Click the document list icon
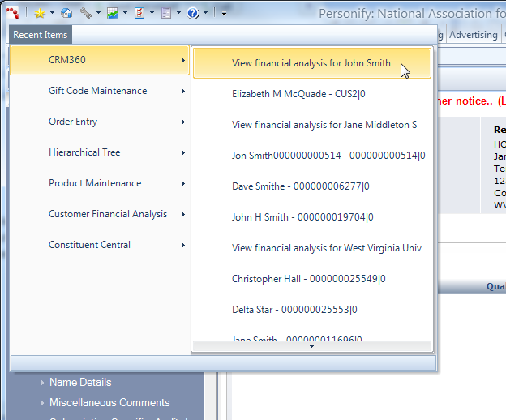Image resolution: width=506 pixels, height=420 pixels. pyautogui.click(x=166, y=13)
